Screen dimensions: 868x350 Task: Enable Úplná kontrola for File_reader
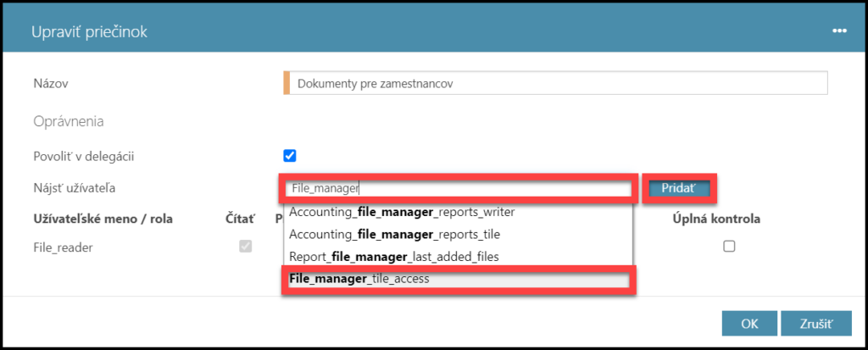[728, 247]
